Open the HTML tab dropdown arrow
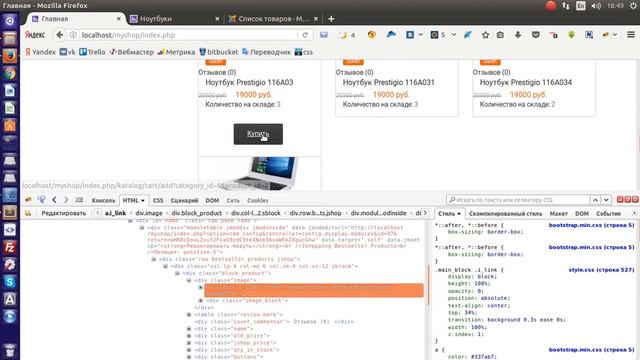Image resolution: width=640 pixels, height=360 pixels. click(143, 200)
